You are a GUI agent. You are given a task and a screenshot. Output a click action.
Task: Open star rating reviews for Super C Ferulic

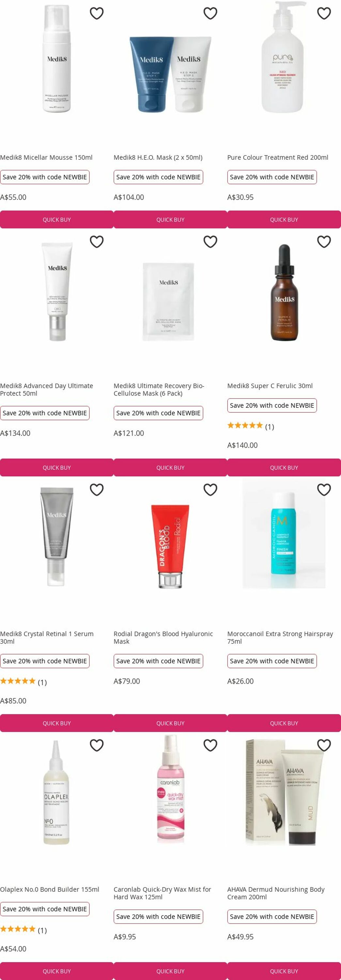click(251, 426)
